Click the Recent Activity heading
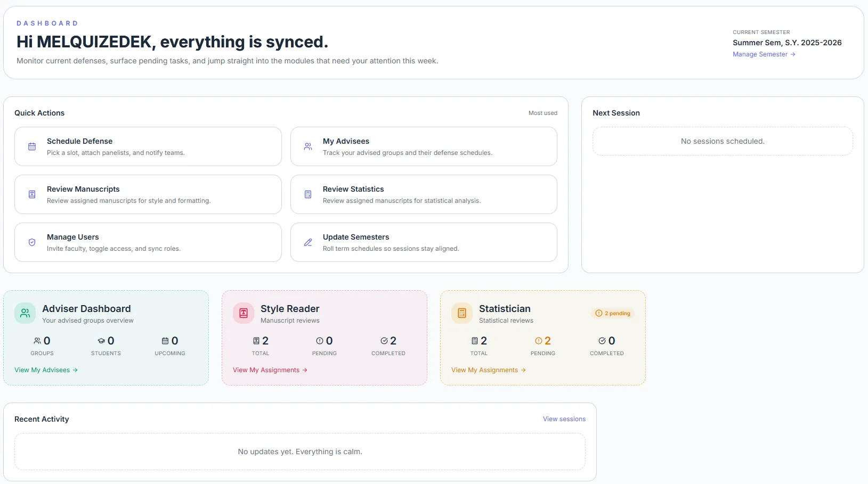The image size is (868, 484). click(42, 419)
